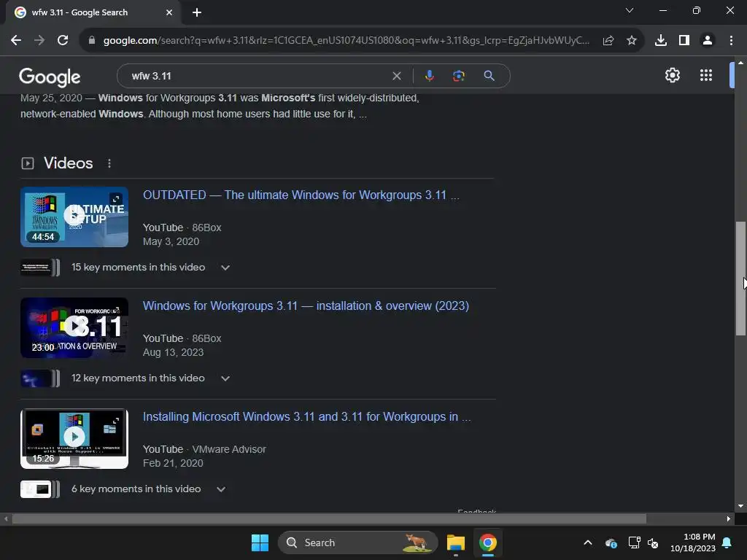747x560 pixels.
Task: Open Installing Microsoft Windows 3.11 video link
Action: point(307,416)
